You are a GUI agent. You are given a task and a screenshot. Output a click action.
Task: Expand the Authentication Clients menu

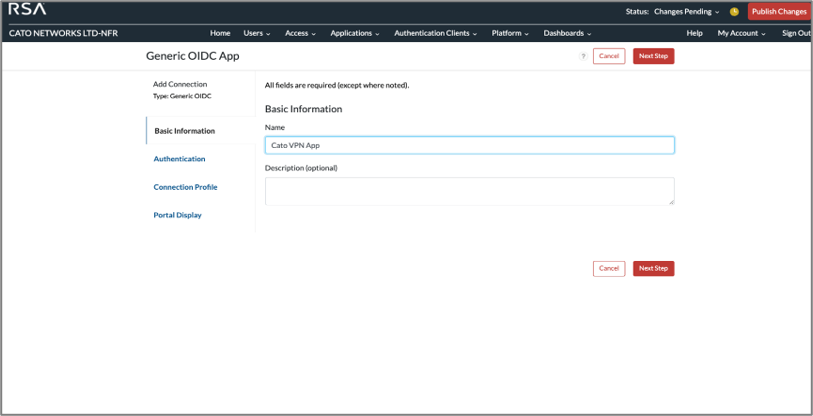pos(436,33)
